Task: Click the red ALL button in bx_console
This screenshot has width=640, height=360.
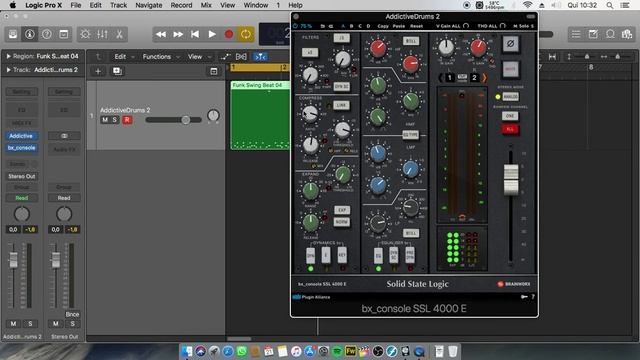Action: click(x=510, y=129)
